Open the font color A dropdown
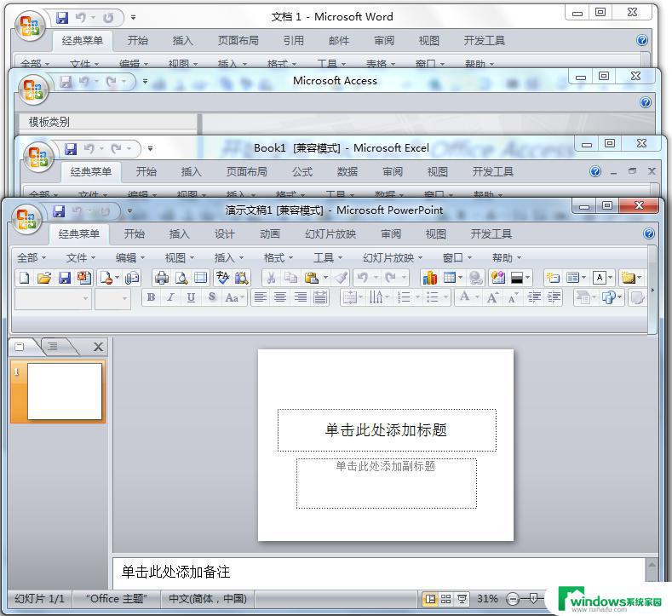This screenshot has height=616, width=672. pos(468,297)
